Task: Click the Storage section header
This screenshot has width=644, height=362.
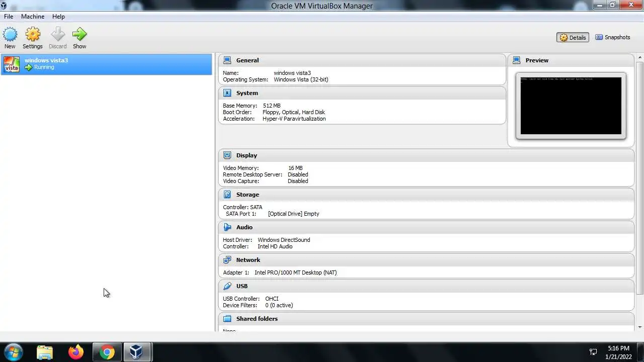Action: pos(426,195)
